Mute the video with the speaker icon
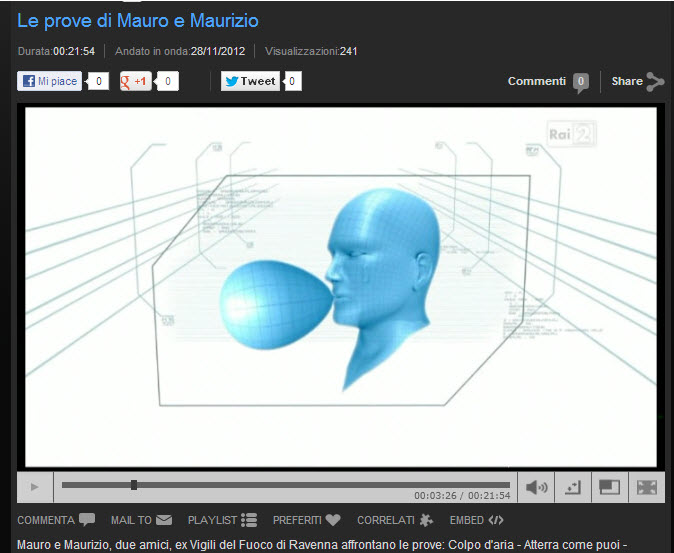Image resolution: width=674 pixels, height=553 pixels. [x=537, y=487]
